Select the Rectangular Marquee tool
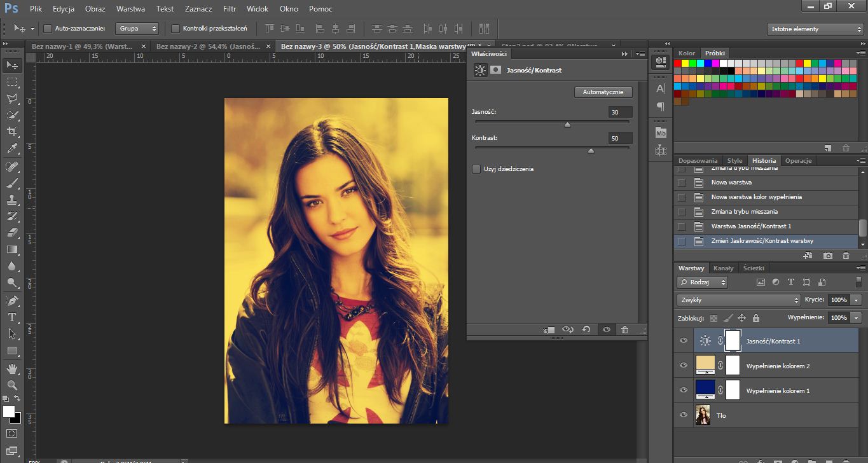Viewport: 868px width, 463px height. (11, 82)
